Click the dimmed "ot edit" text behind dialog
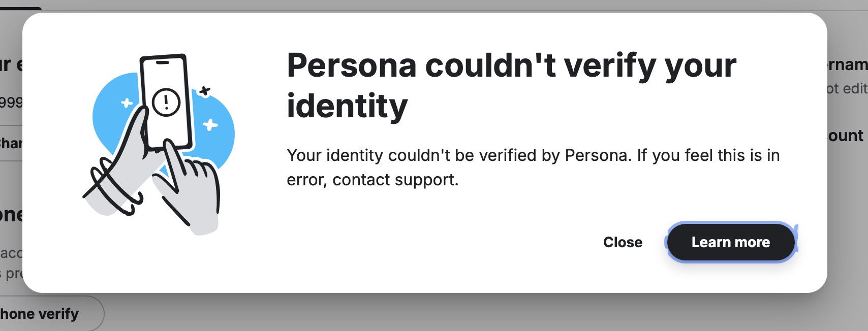868x331 pixels. (x=847, y=88)
